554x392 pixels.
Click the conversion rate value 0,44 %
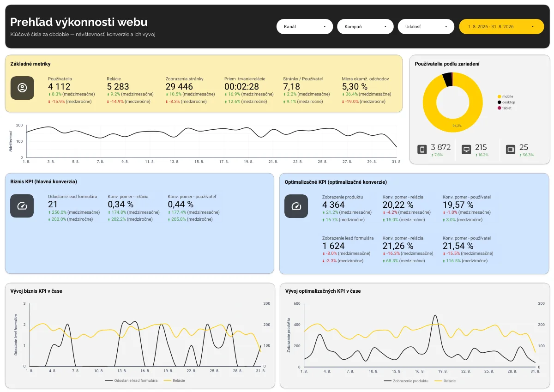click(181, 204)
